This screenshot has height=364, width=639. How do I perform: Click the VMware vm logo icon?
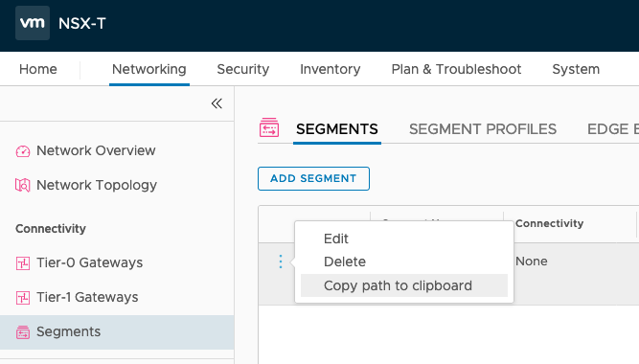click(33, 23)
